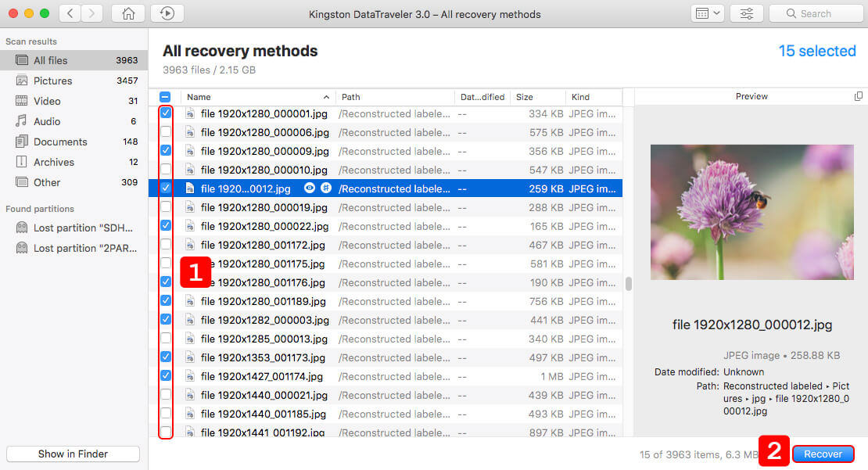Uncheck file 1920x1280_000022.jpg checkbox

tap(166, 226)
